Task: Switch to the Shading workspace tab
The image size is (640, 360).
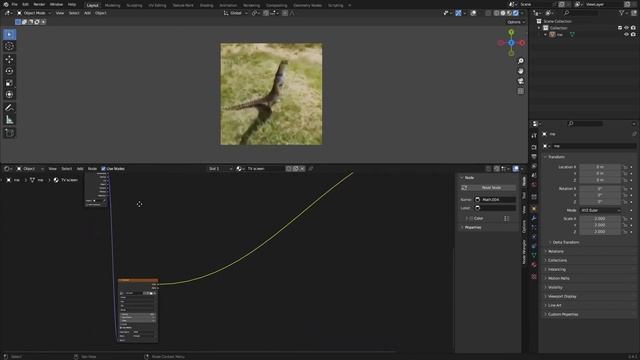Action: point(207,5)
